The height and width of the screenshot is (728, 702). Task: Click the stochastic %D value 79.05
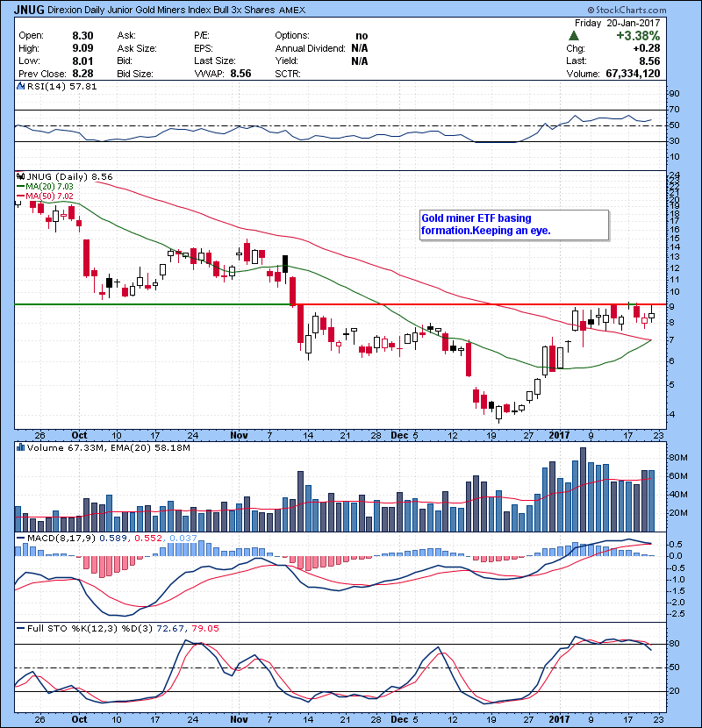[204, 629]
